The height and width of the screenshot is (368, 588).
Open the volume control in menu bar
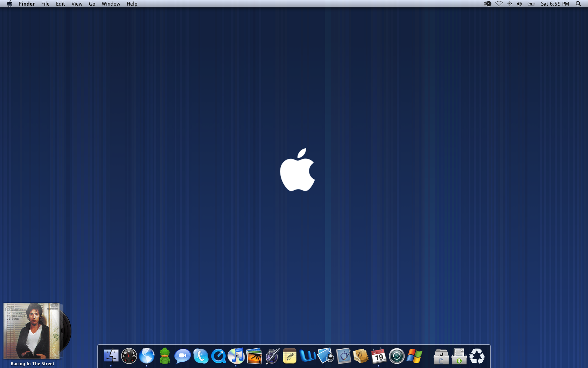(519, 4)
